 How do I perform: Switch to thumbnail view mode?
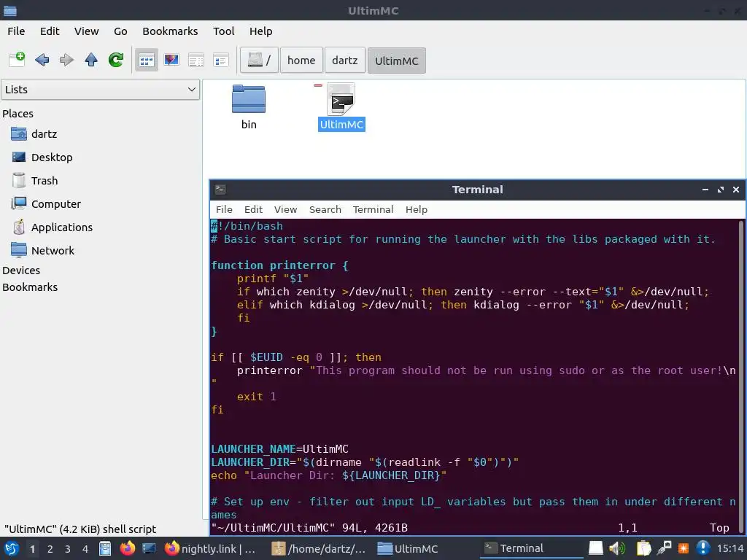pos(171,60)
